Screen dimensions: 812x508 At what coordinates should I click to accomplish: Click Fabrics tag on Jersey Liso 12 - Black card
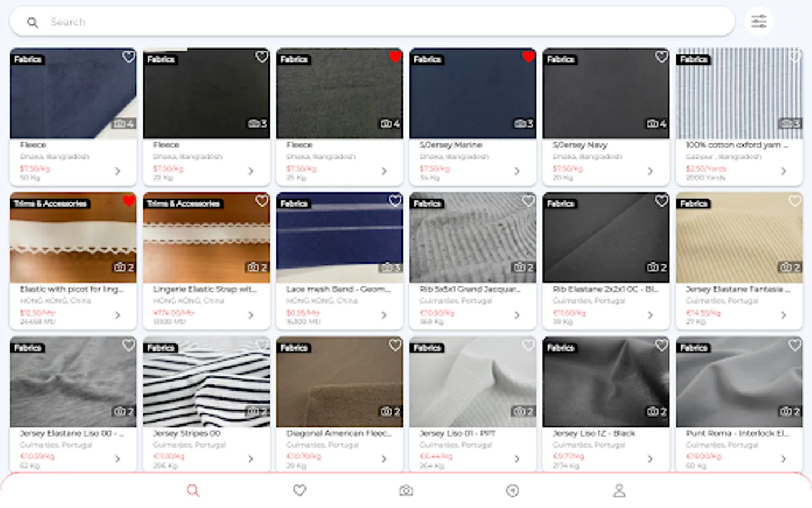(560, 348)
